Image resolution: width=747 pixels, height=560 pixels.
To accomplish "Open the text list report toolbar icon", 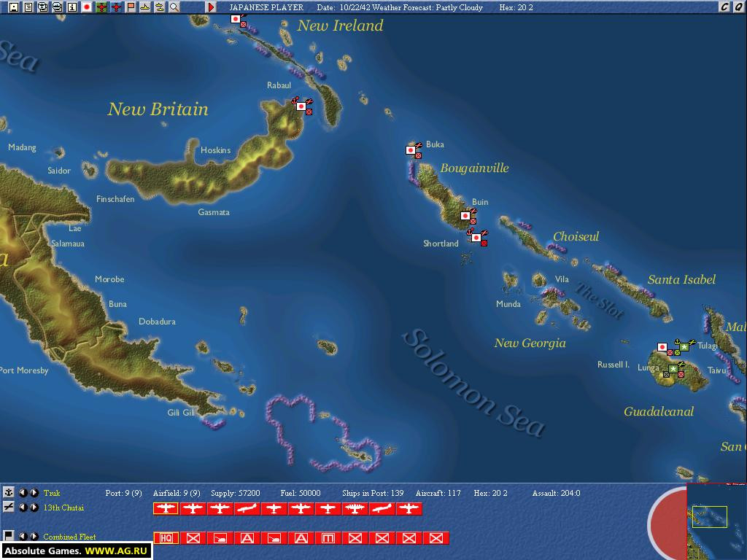I will (28, 7).
